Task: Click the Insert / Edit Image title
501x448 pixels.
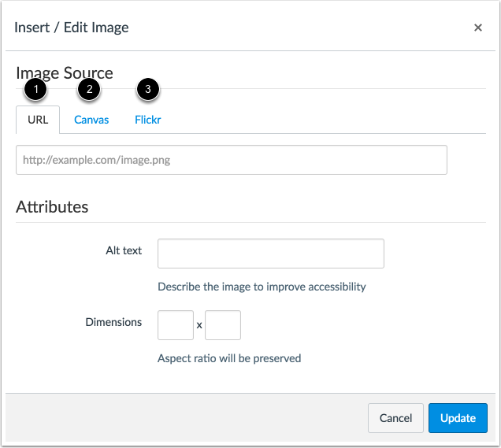Action: pos(72,28)
